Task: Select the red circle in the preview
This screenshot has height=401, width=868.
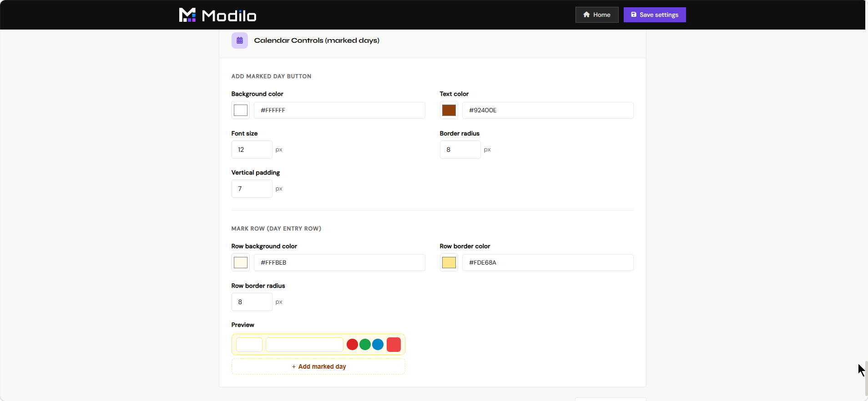Action: point(352,345)
